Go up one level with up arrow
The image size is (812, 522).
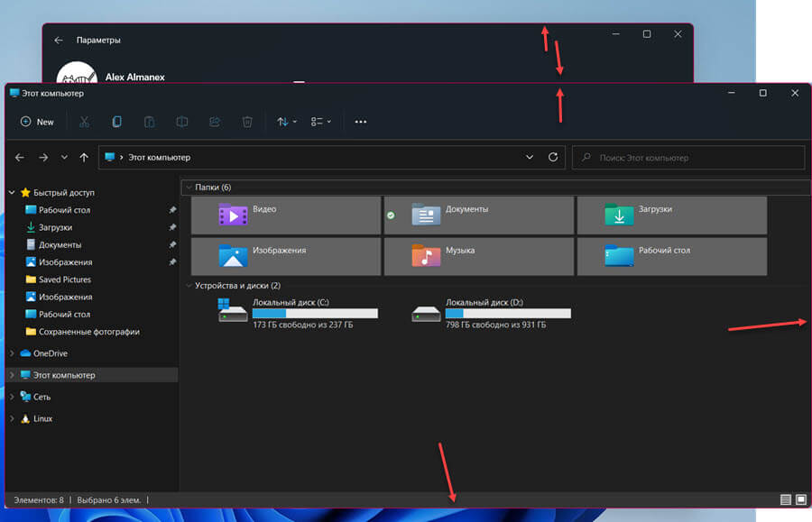pos(84,157)
